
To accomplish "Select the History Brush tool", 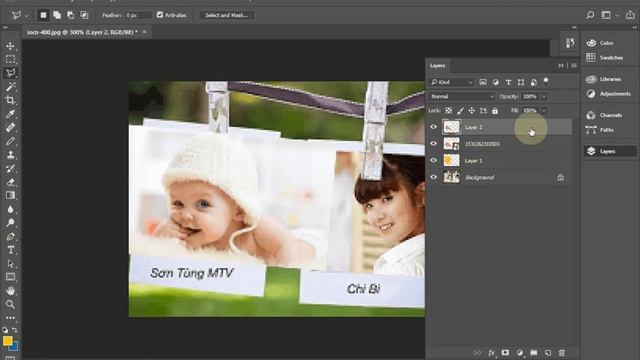I will coord(11,168).
